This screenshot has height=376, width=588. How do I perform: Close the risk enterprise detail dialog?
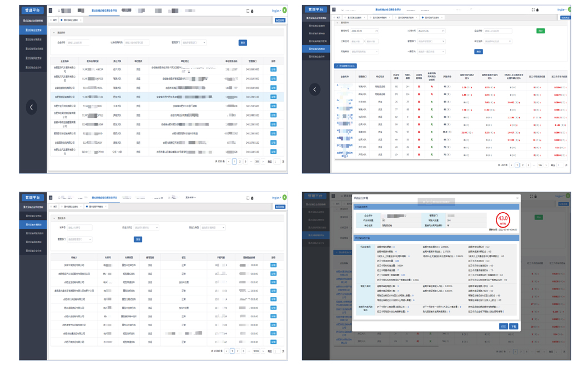point(517,198)
